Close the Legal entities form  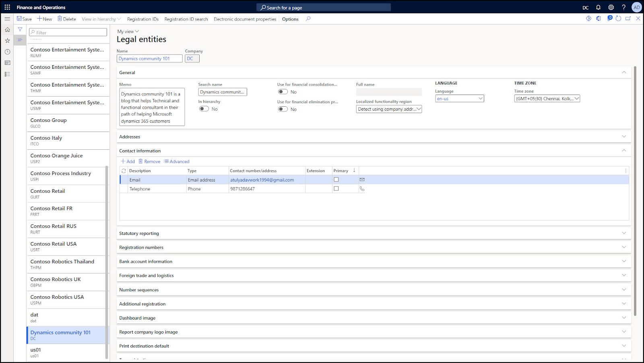(x=638, y=19)
